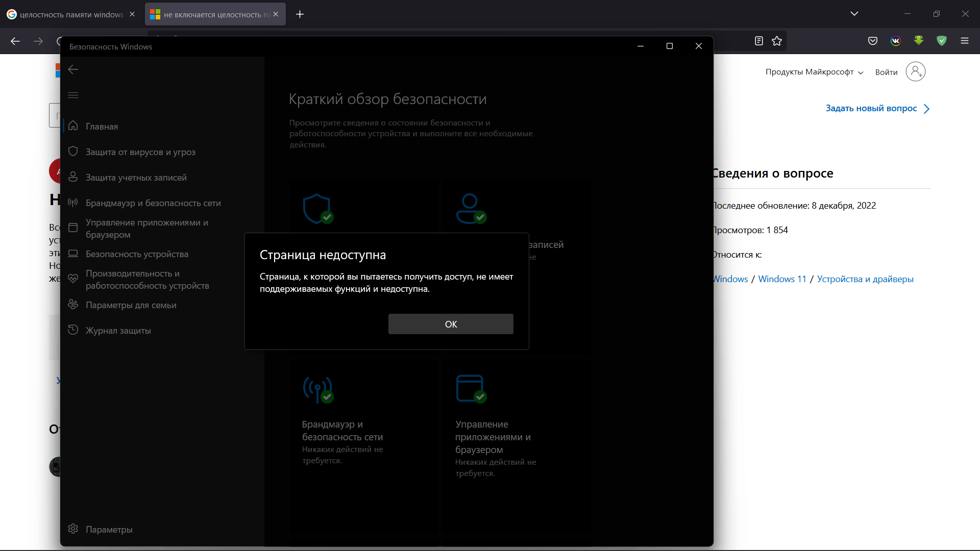
Task: Open the Home (Главная) sidebar item
Action: pyautogui.click(x=102, y=126)
